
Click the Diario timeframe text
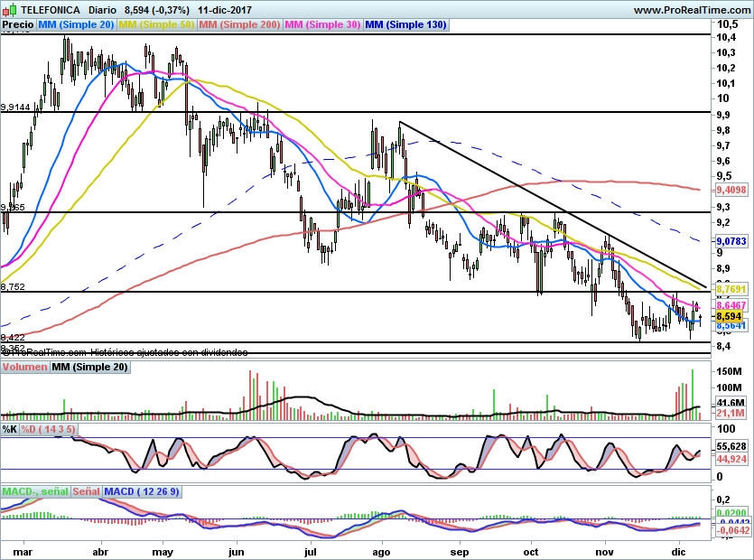[x=102, y=10]
